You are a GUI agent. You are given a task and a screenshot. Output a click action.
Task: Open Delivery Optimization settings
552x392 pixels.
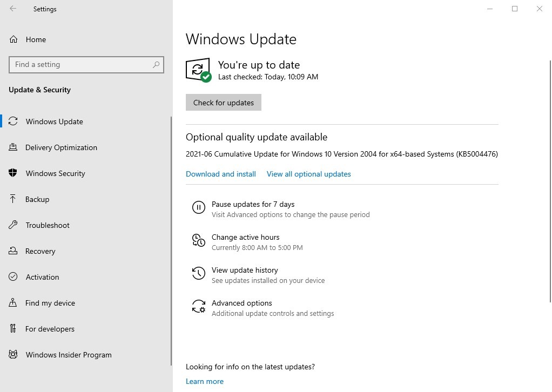(x=85, y=147)
